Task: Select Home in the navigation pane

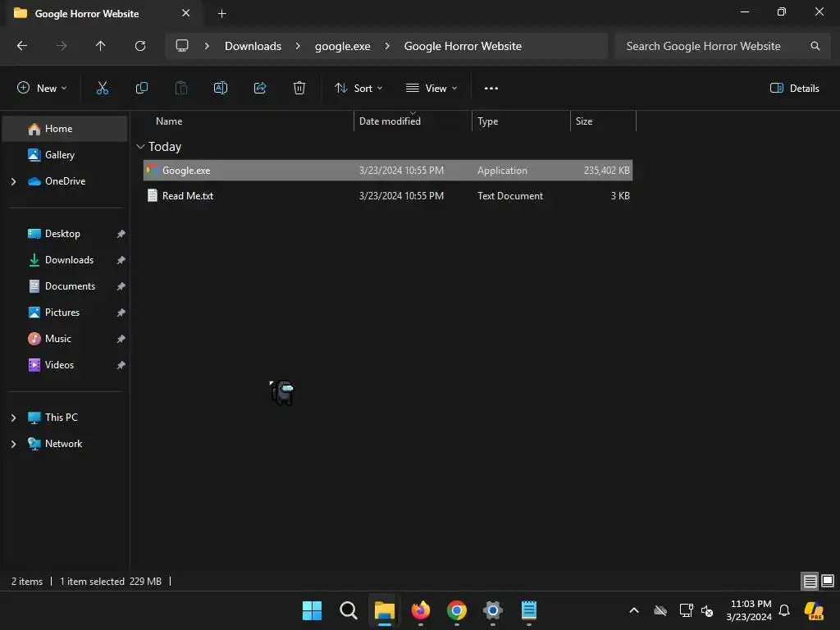Action: pos(65,129)
